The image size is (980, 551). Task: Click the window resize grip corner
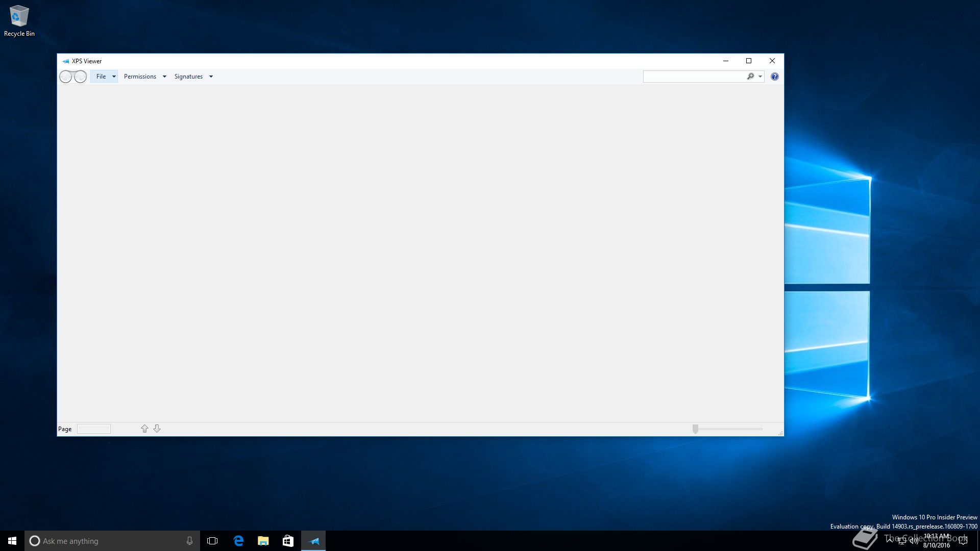point(780,433)
